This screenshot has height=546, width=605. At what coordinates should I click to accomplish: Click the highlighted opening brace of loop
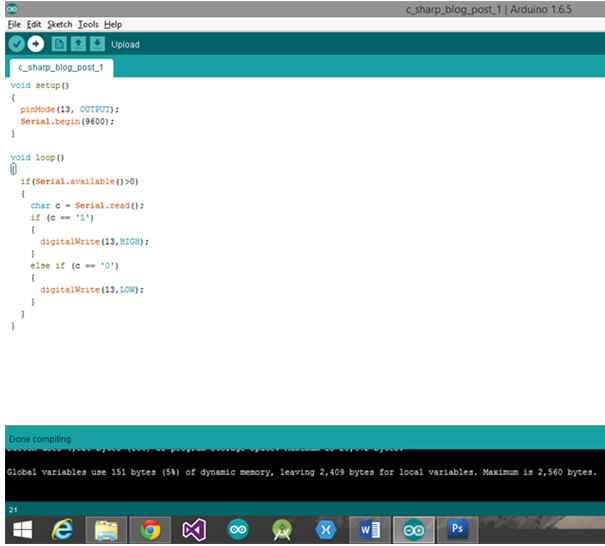click(13, 169)
